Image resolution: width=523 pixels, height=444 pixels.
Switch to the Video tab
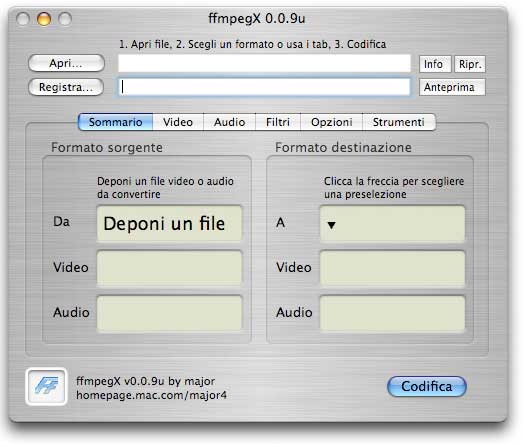178,122
